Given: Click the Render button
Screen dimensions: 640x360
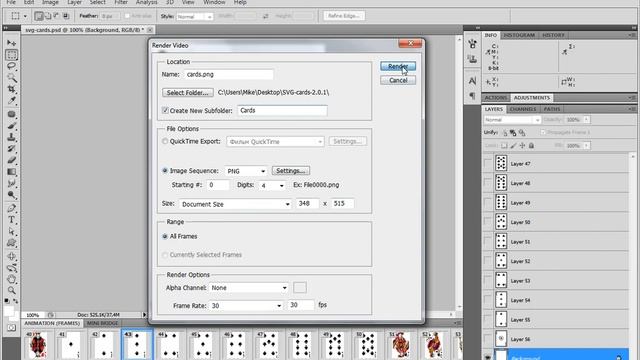Looking at the screenshot, I should point(398,66).
